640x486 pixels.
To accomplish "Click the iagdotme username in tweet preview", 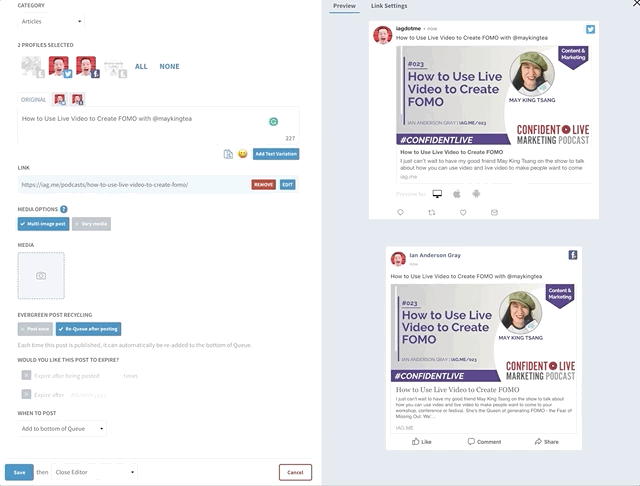I will [408, 29].
